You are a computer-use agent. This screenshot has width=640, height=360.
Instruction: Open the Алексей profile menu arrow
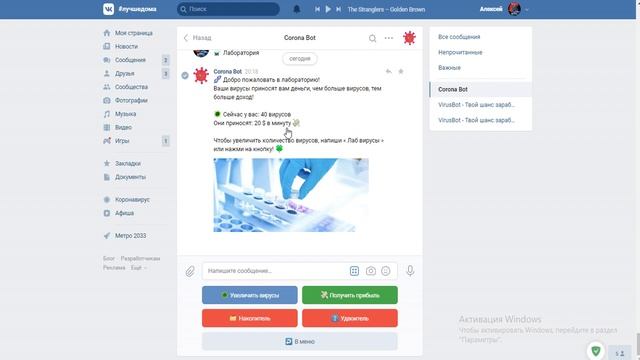527,9
